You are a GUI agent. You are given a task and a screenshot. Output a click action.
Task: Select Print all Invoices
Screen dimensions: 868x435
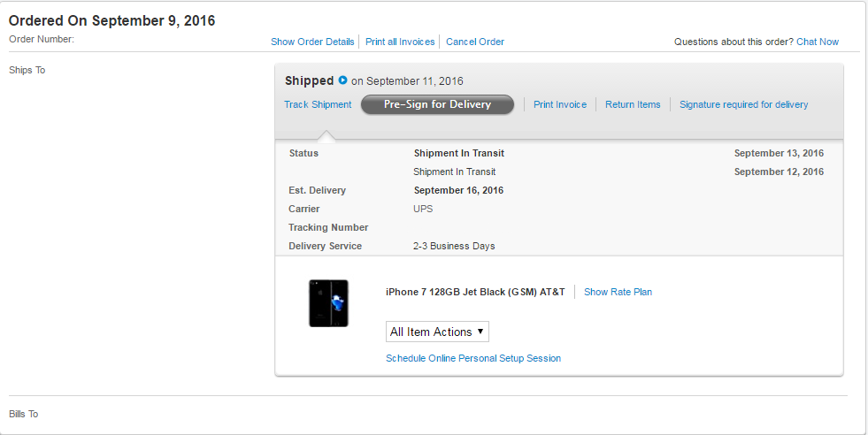400,42
